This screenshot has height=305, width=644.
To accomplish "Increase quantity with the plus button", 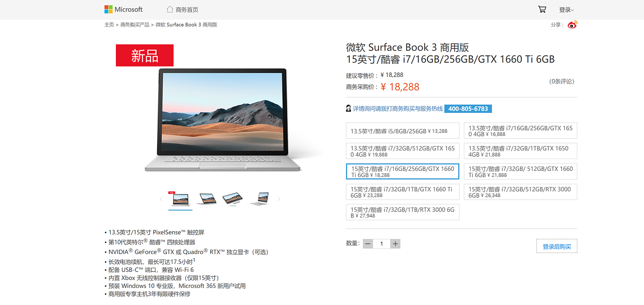I will [395, 244].
